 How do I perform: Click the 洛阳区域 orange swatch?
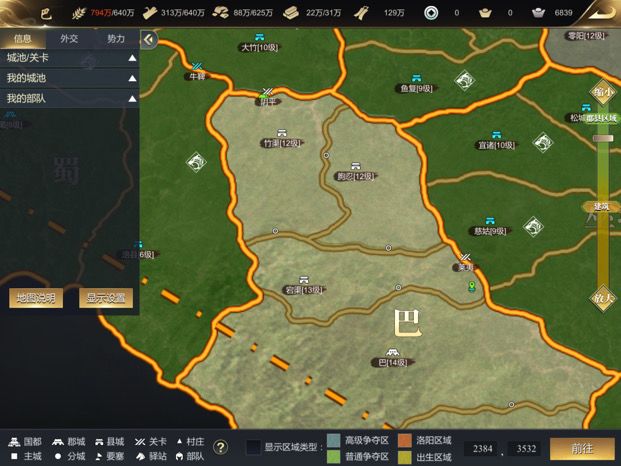405,440
